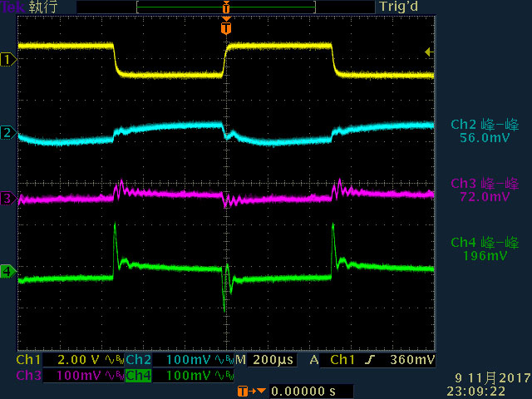Click the orange trigger position T marker
This screenshot has height=399, width=532.
226,27
